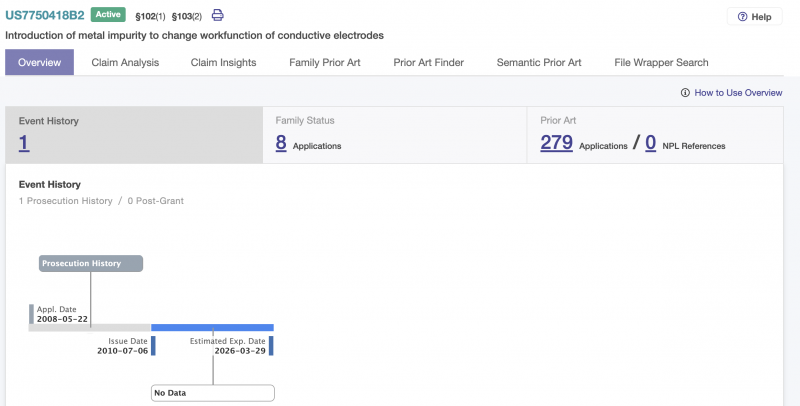The width and height of the screenshot is (800, 406).
Task: Click the 279 prior art applications count
Action: [x=556, y=142]
